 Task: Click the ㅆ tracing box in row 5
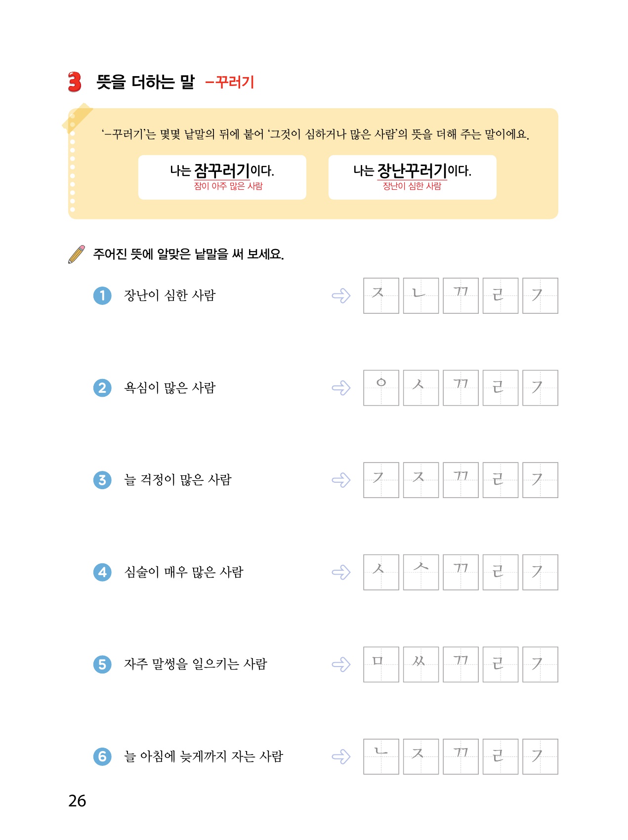pos(420,664)
